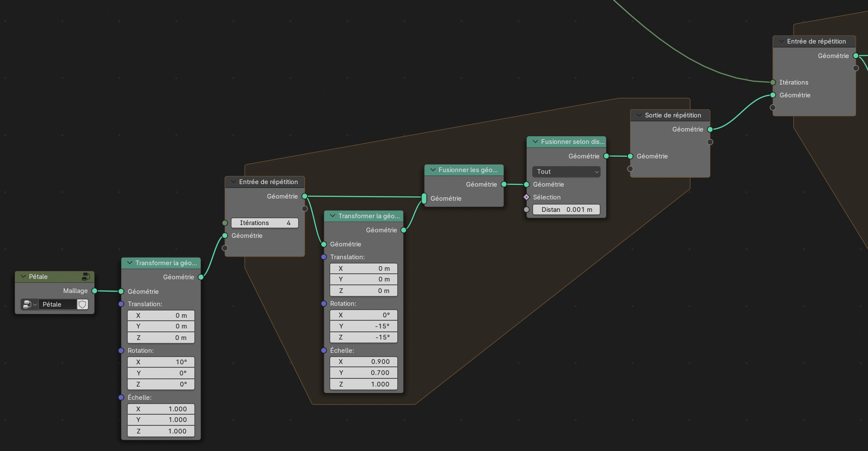The height and width of the screenshot is (451, 868).
Task: Click the rotation X field showing 10°
Action: pos(161,362)
